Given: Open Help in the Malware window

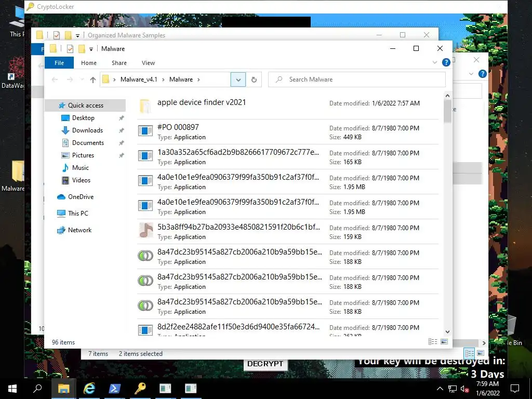Looking at the screenshot, I should point(446,62).
